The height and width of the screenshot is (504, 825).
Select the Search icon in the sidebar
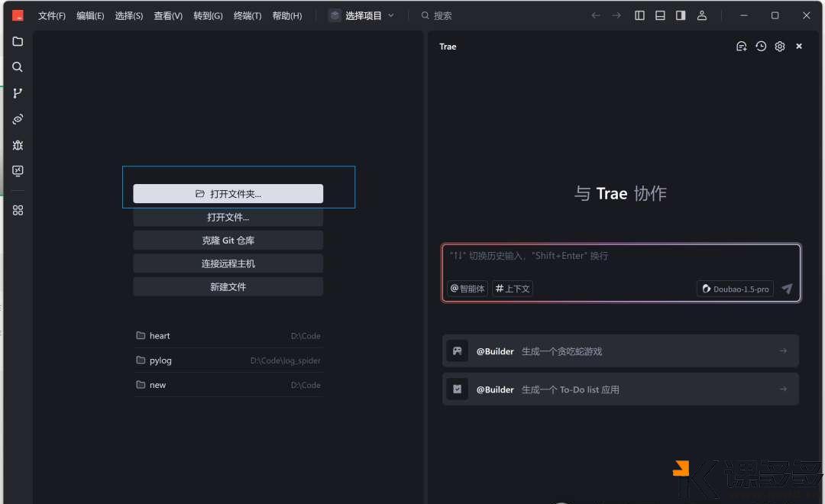pyautogui.click(x=17, y=67)
